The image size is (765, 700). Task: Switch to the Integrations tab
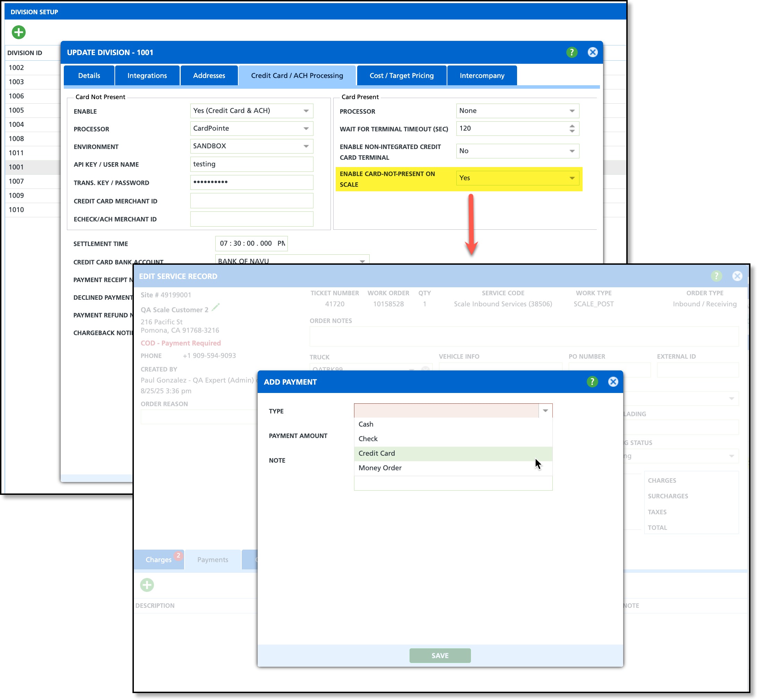[147, 76]
